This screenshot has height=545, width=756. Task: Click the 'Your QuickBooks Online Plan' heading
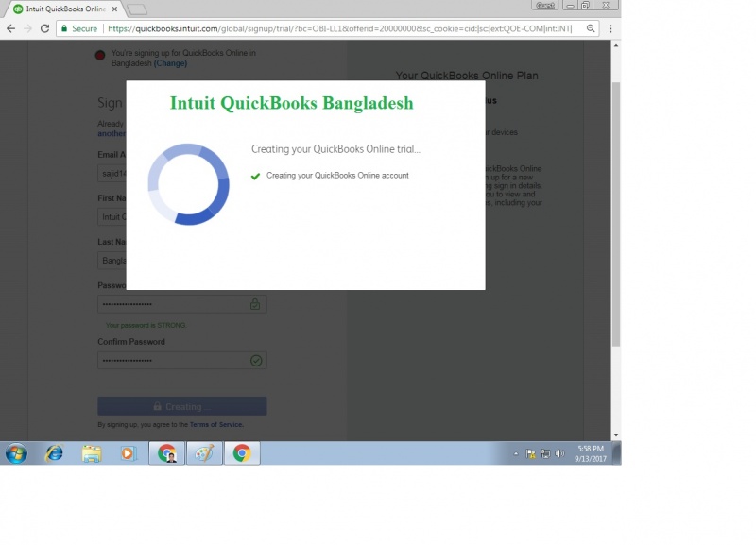click(x=467, y=76)
